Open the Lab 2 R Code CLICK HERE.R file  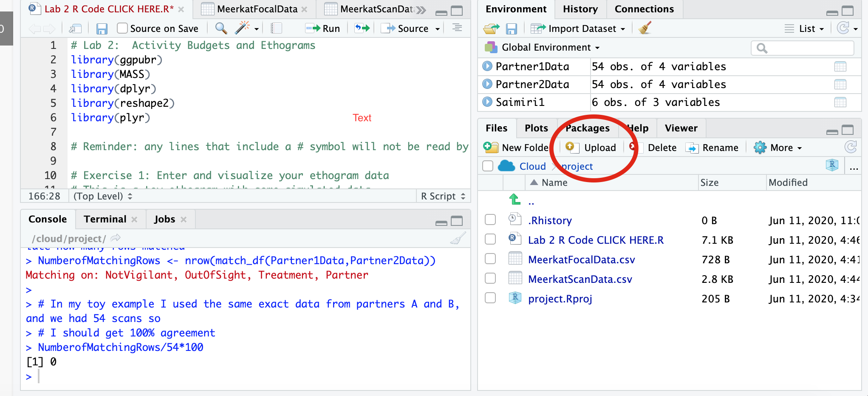pos(595,240)
